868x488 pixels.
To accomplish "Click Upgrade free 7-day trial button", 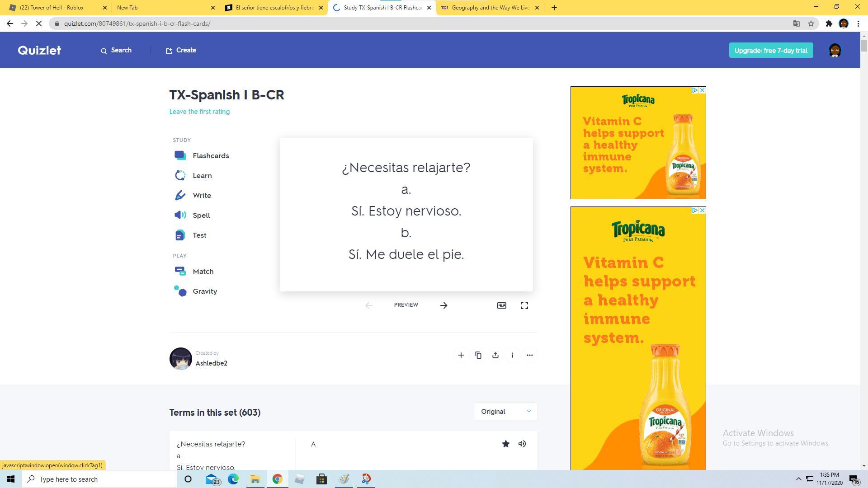I will 770,50.
